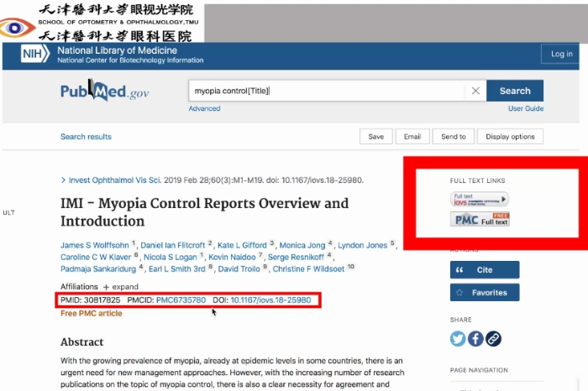Add article to Favorites
The width and height of the screenshot is (588, 391).
[485, 293]
